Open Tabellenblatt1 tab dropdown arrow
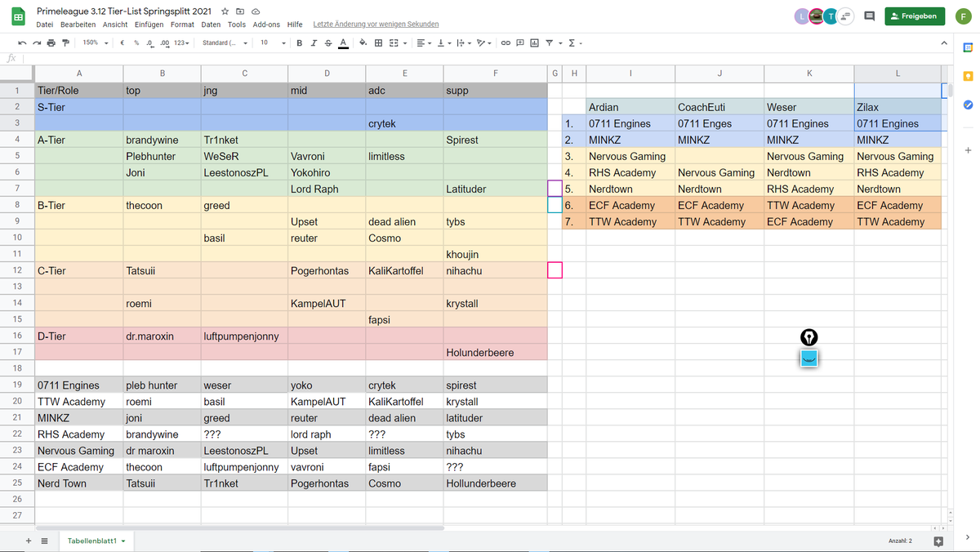 (123, 541)
